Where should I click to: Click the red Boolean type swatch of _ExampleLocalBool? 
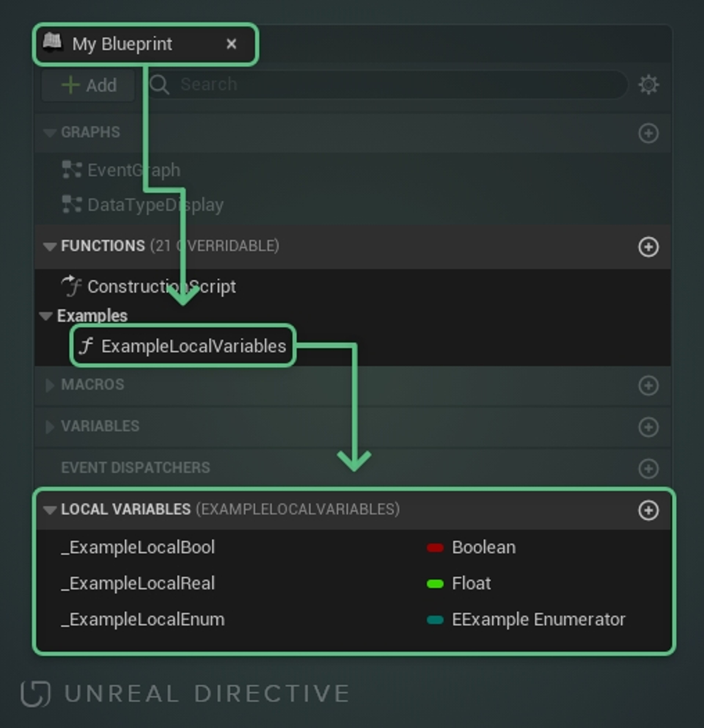tap(435, 547)
